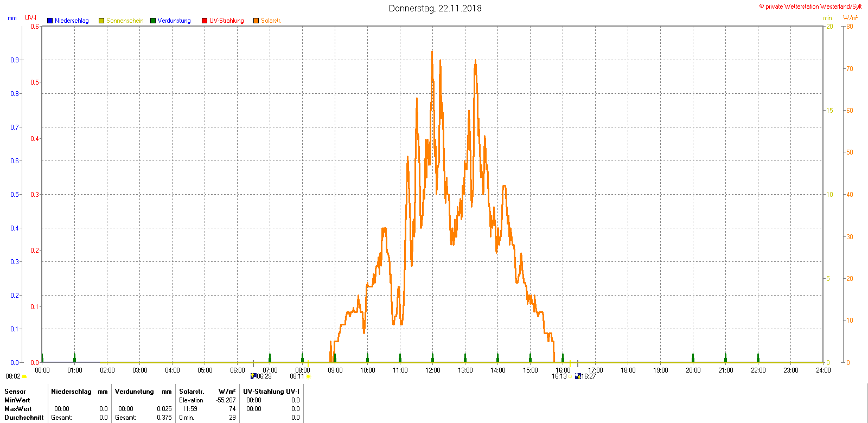868x423 pixels.
Task: Select the Sonnenschein legend label
Action: (x=125, y=21)
